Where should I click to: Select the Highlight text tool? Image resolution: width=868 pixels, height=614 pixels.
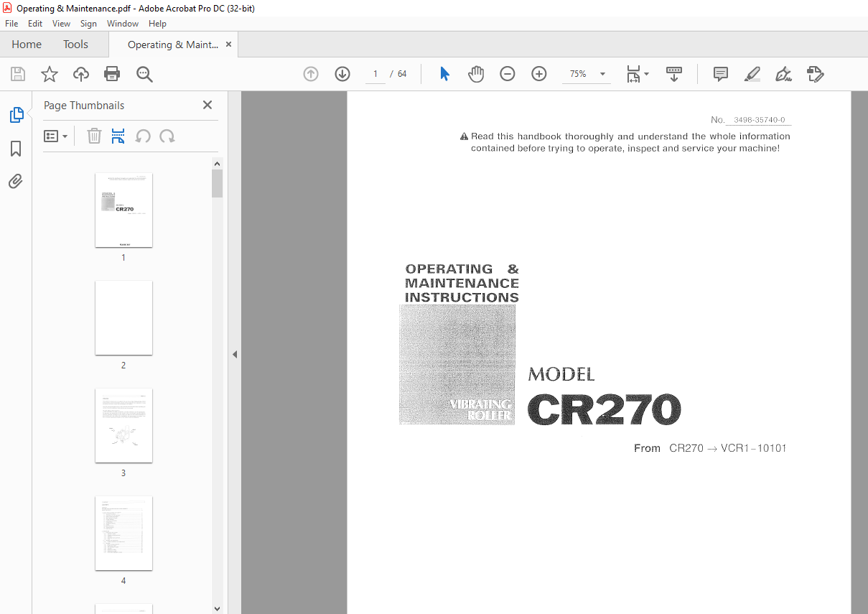click(752, 74)
